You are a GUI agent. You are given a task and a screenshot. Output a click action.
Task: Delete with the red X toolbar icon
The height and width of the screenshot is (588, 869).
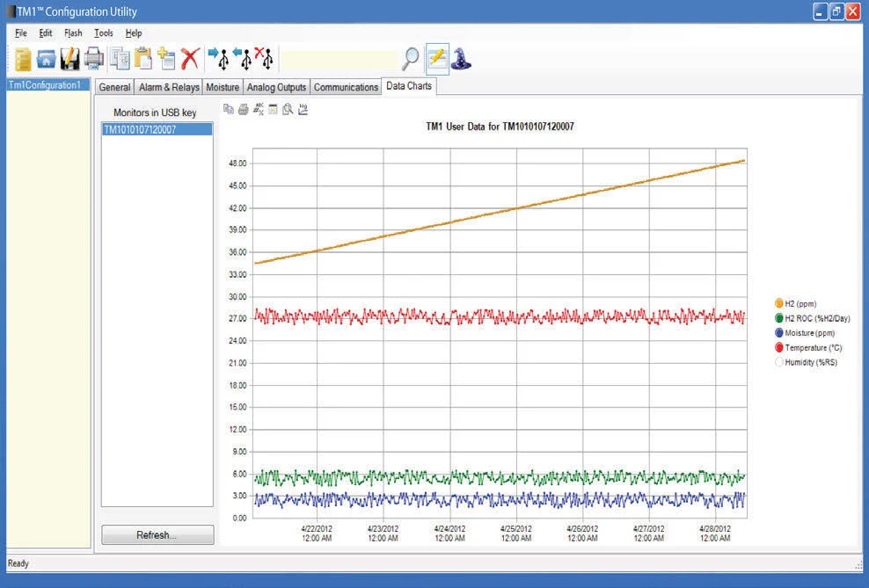(x=190, y=59)
